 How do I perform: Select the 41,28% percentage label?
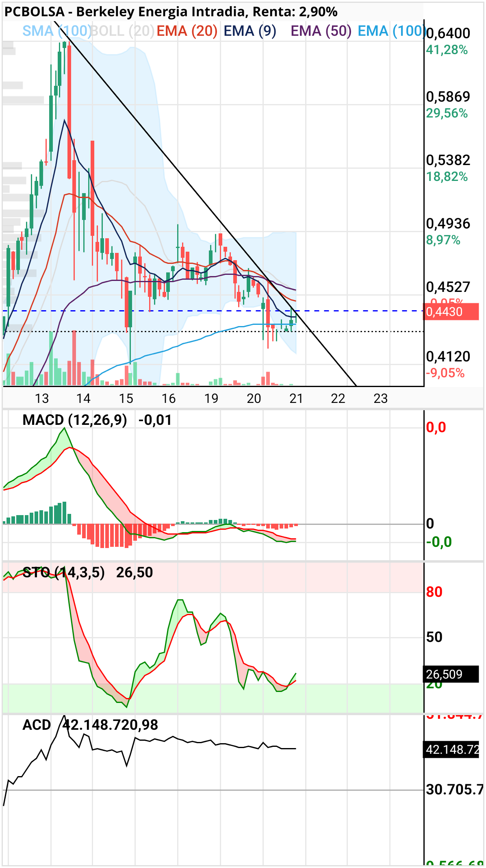447,50
